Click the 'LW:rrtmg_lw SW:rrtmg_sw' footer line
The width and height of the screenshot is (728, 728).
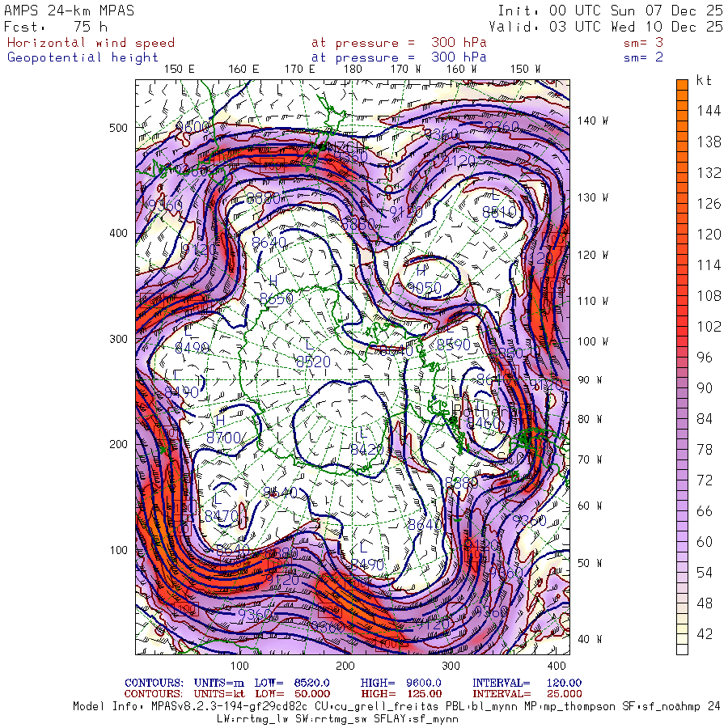pos(337,719)
